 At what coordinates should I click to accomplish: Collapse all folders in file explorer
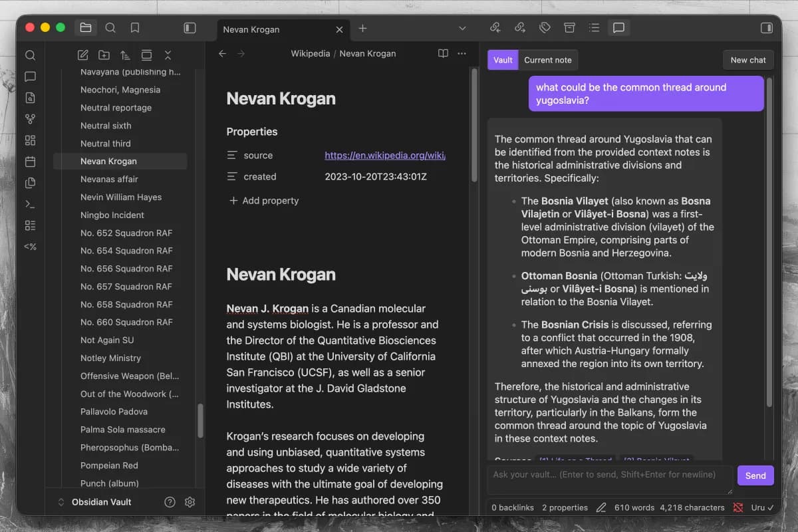(168, 55)
